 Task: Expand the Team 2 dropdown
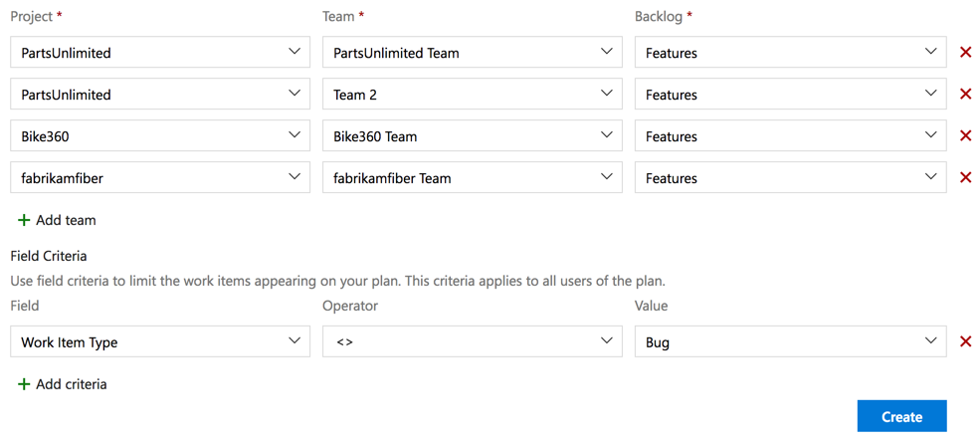[473, 94]
